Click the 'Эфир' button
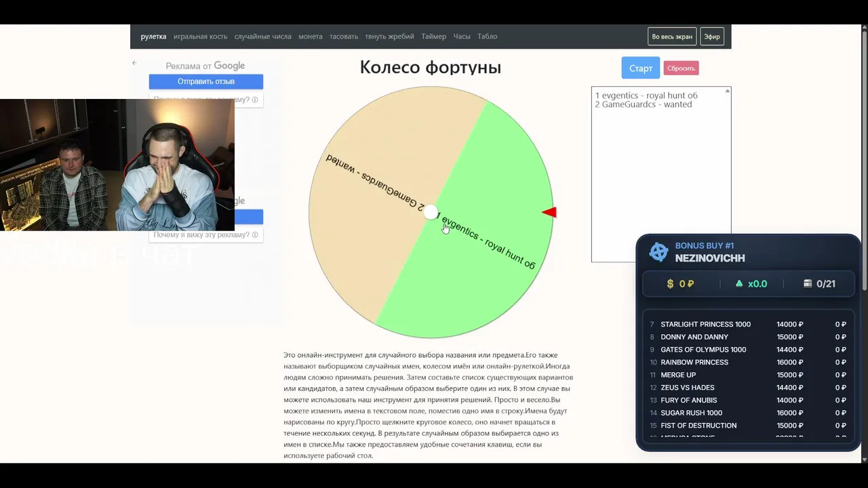The height and width of the screenshot is (488, 868). [x=712, y=37]
